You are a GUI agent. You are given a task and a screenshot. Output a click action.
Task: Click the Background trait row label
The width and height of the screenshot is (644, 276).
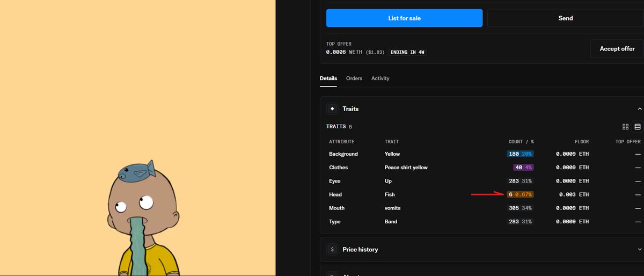coord(343,154)
